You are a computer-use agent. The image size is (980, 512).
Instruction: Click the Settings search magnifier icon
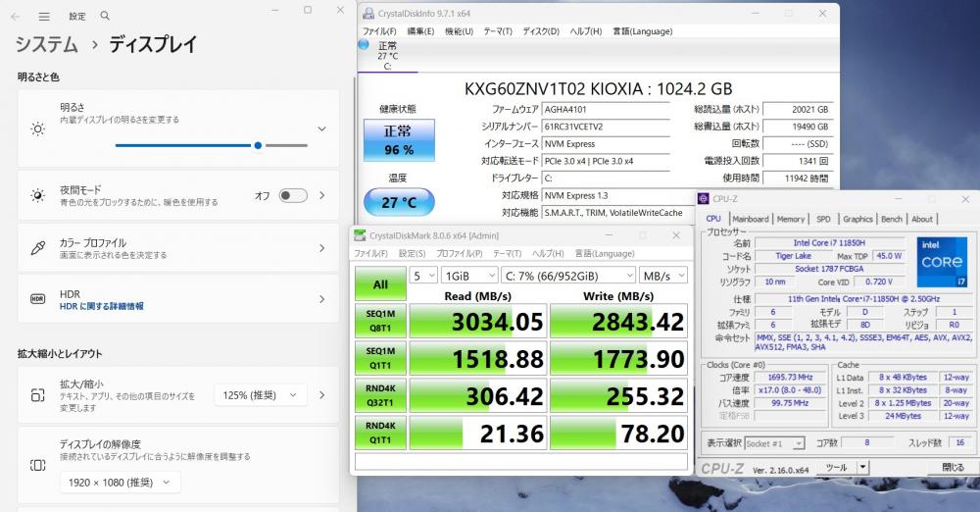pos(105,16)
